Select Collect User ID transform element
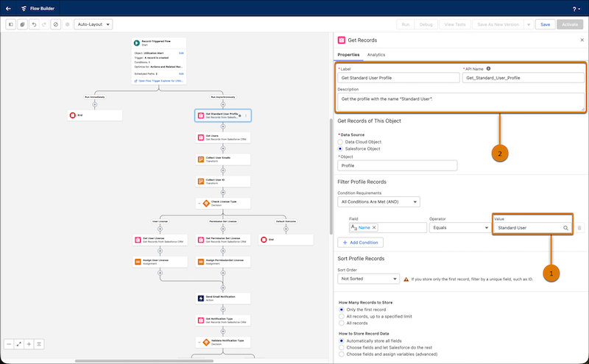This screenshot has width=589, height=364. pos(223,182)
